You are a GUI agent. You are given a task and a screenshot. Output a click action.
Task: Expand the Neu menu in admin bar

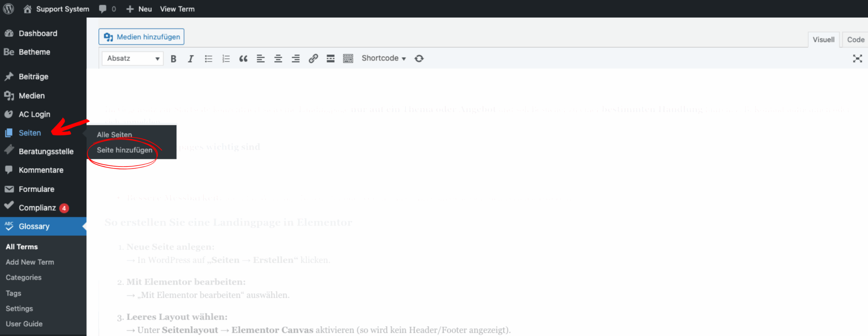[x=138, y=8]
